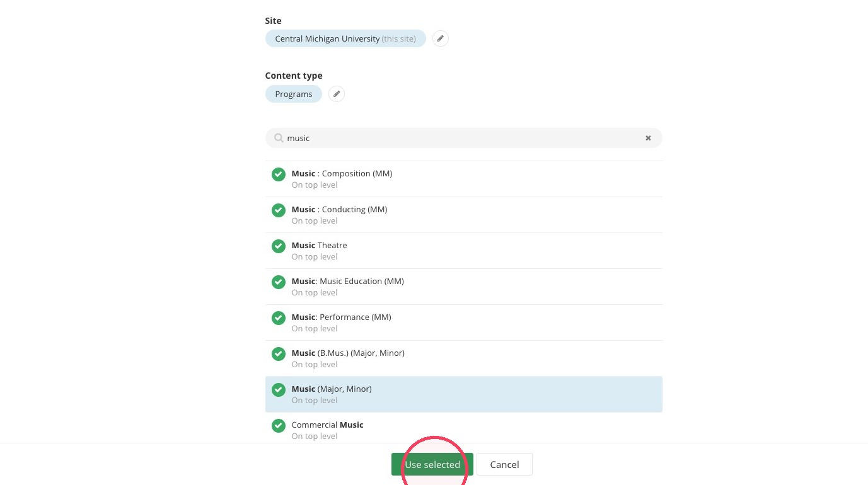This screenshot has width=868, height=485.
Task: Toggle check icon for Music: Performance (MM)
Action: click(x=279, y=318)
